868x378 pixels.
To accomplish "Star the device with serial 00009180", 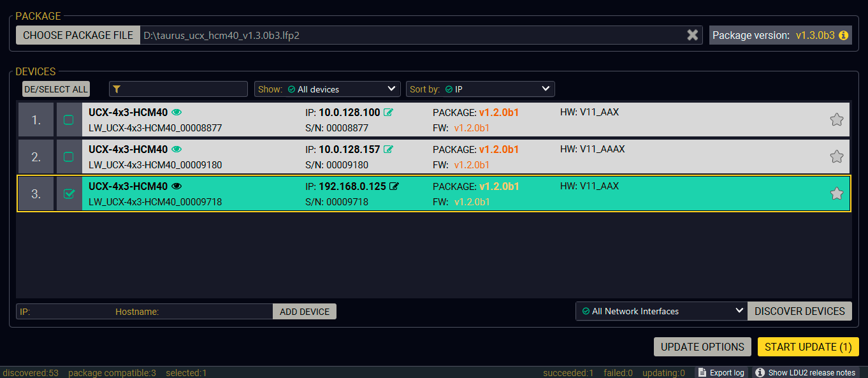I will 836,156.
